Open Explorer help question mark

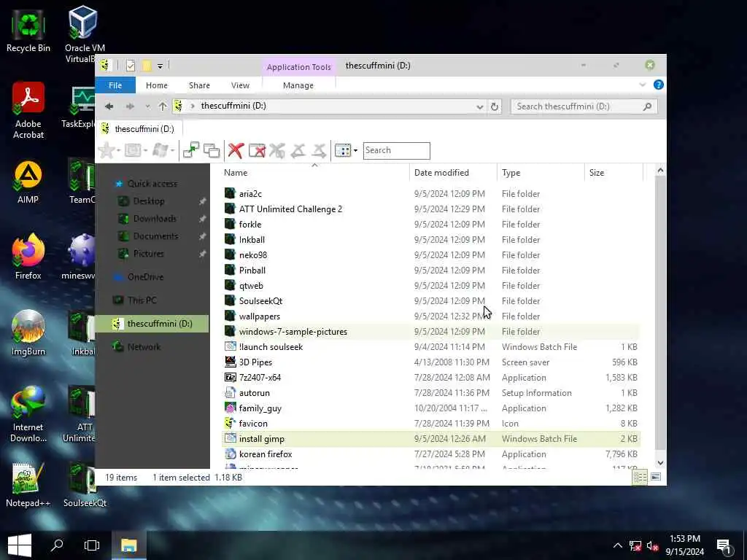pos(659,85)
